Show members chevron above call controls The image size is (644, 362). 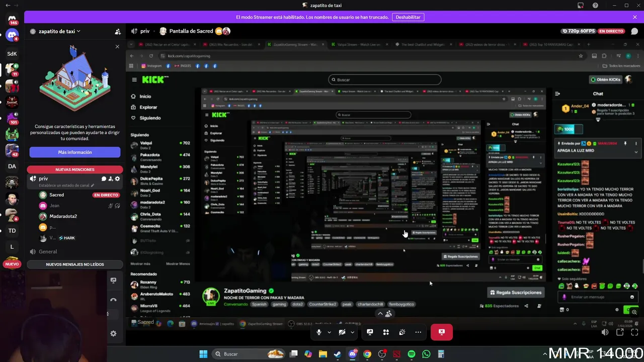pyautogui.click(x=385, y=314)
